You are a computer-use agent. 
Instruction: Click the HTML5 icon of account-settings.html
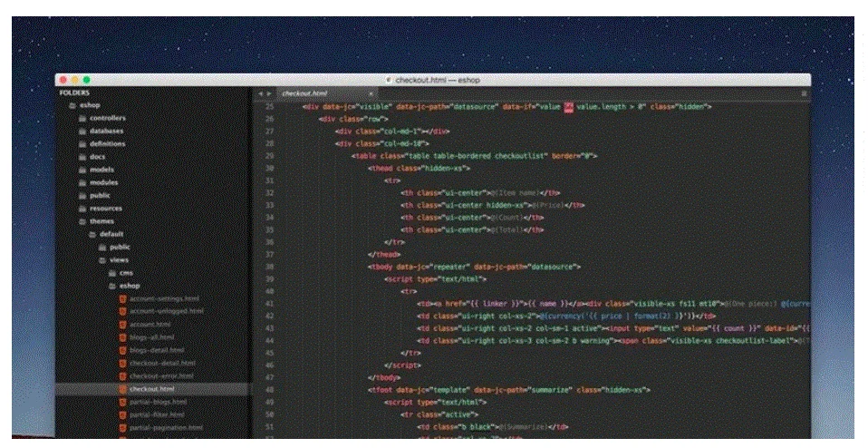[123, 298]
